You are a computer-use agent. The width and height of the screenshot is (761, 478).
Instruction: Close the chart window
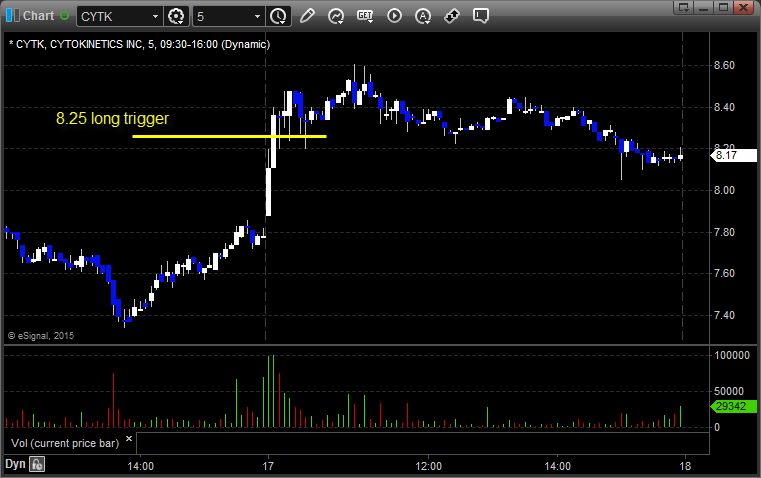744,7
